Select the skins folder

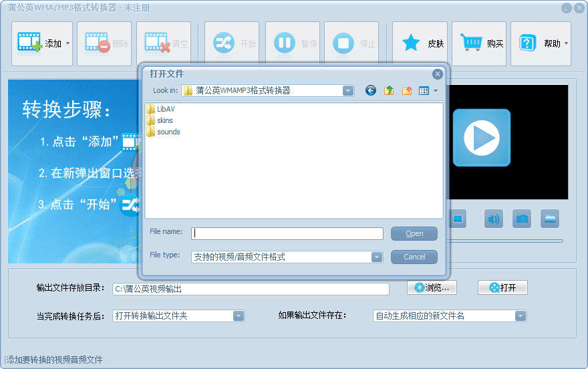pyautogui.click(x=160, y=120)
